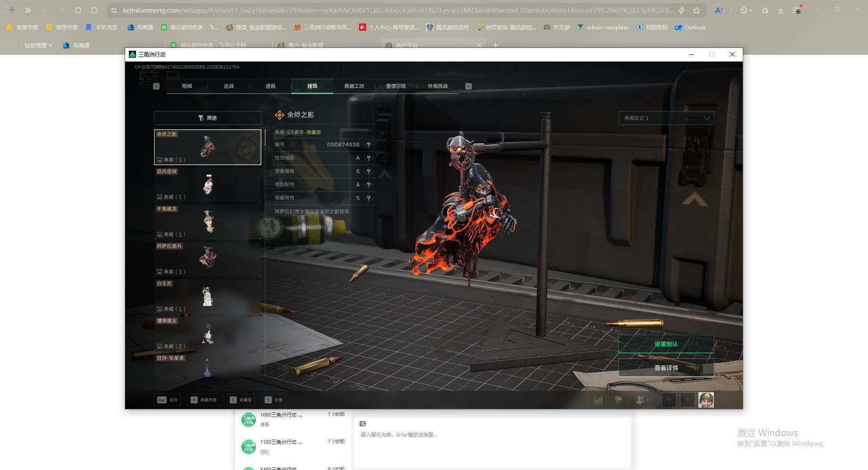
Task: Open the player avatar in game bar
Action: tap(706, 400)
